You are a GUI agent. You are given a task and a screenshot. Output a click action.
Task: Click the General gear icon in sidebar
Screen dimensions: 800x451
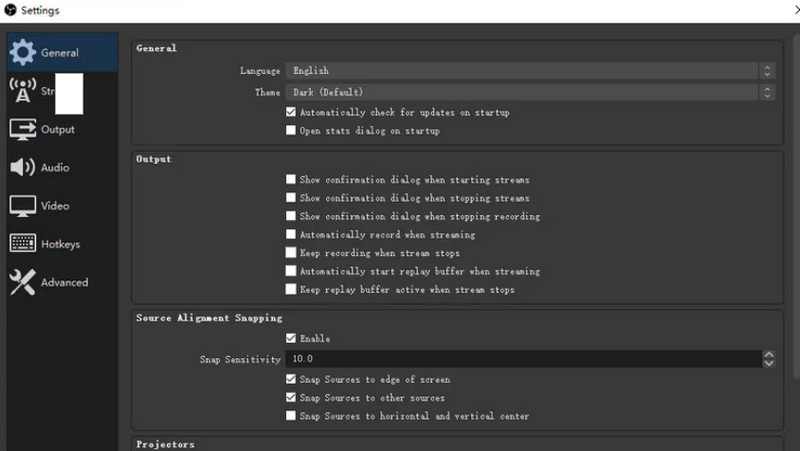click(x=23, y=53)
